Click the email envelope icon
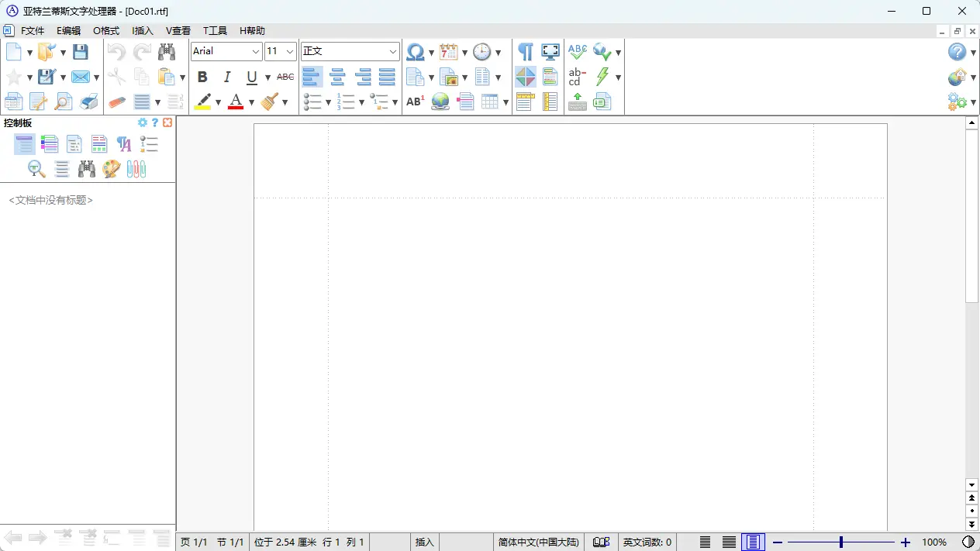The image size is (980, 551). pos(80,77)
